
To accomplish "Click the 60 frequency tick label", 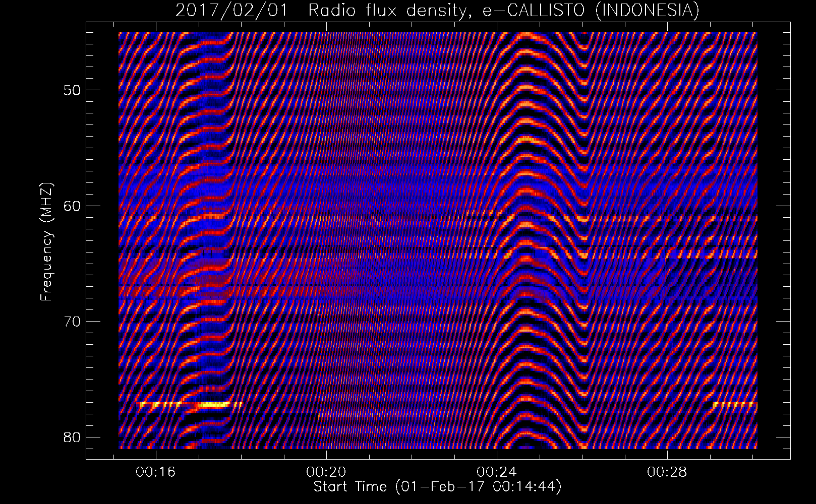I will (72, 206).
